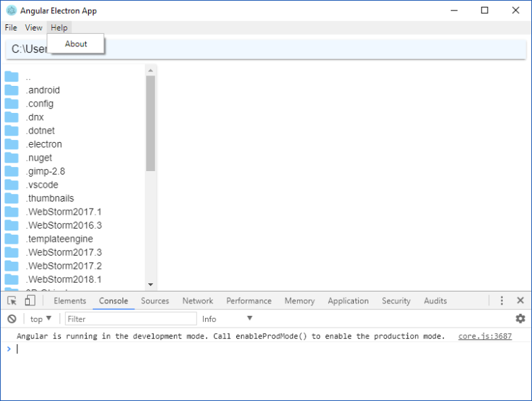Image resolution: width=532 pixels, height=401 pixels.
Task: Click the parent directory folder icon
Action: pyautogui.click(x=12, y=77)
